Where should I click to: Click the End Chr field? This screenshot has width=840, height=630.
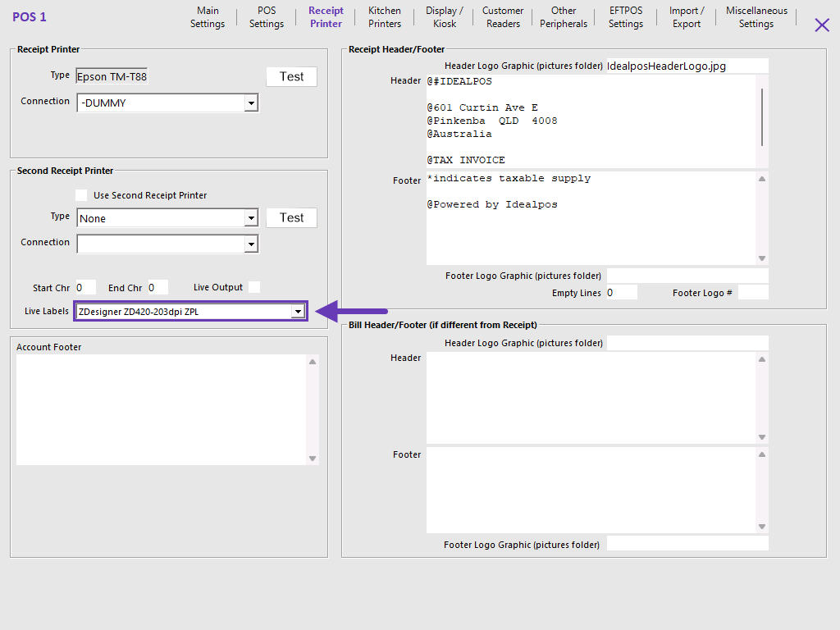click(x=158, y=288)
